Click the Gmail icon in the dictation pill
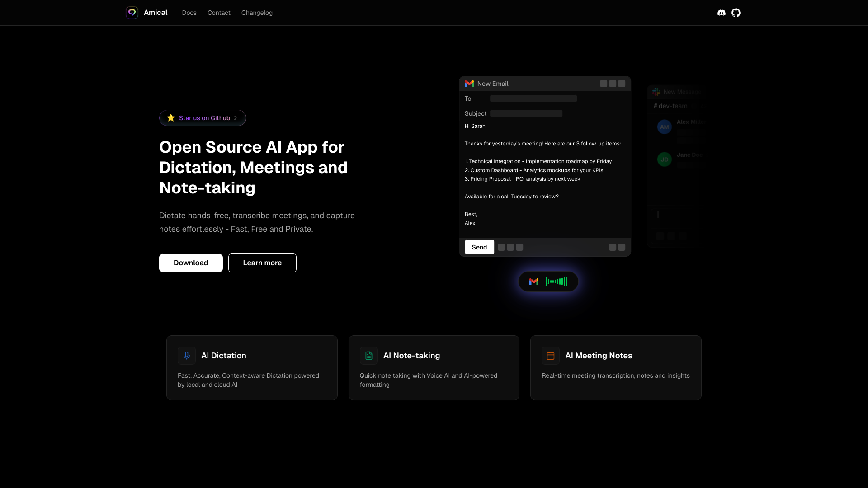Image resolution: width=868 pixels, height=488 pixels. (534, 282)
